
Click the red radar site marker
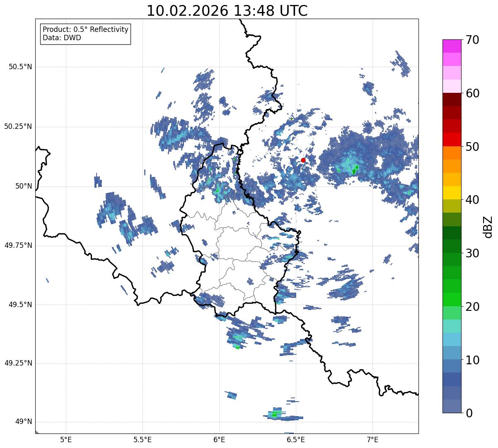coord(303,160)
